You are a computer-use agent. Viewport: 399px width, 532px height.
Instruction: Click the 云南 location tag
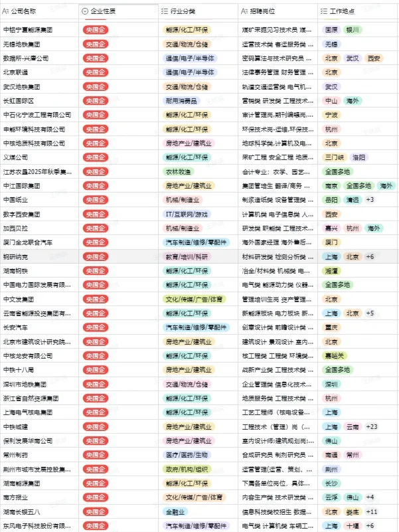coord(353,427)
